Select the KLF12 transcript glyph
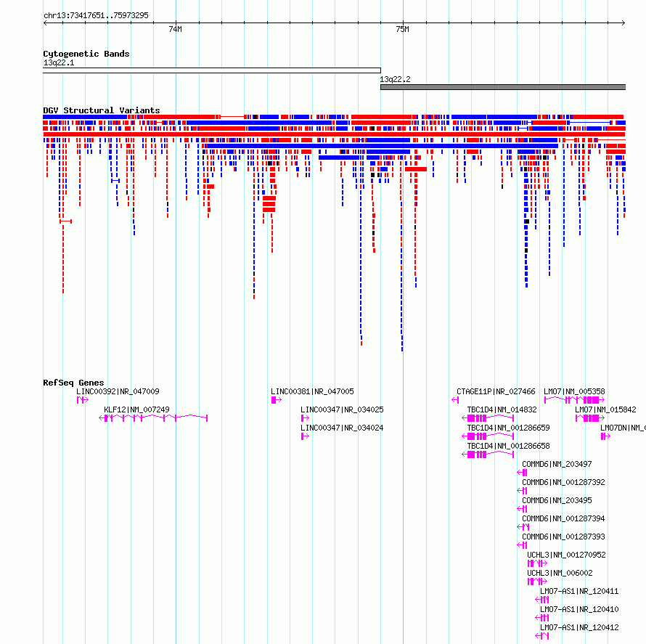Image resolution: width=646 pixels, height=644 pixels. 153,418
